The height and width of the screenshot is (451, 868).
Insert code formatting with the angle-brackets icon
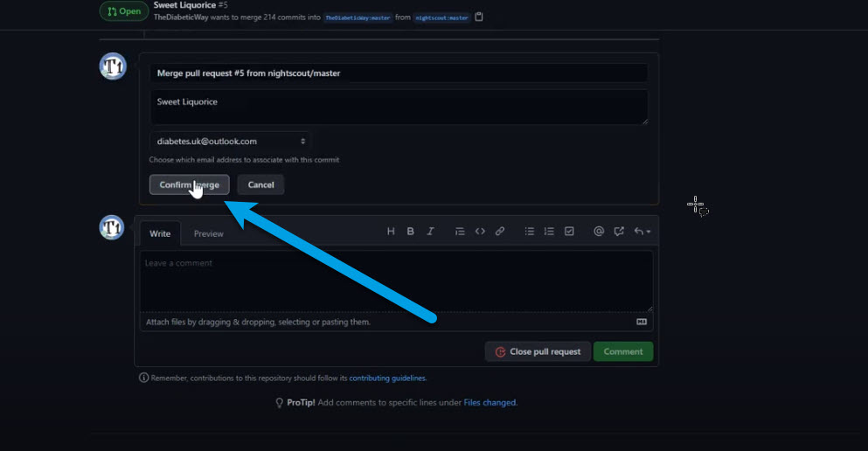point(480,232)
